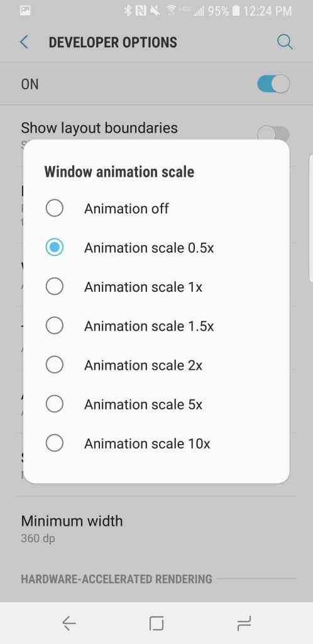Open the Minimum width setting

[x=156, y=528]
